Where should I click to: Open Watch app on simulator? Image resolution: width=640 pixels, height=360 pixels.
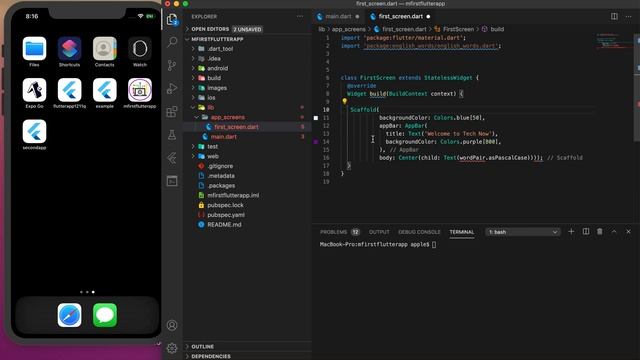pyautogui.click(x=140, y=52)
